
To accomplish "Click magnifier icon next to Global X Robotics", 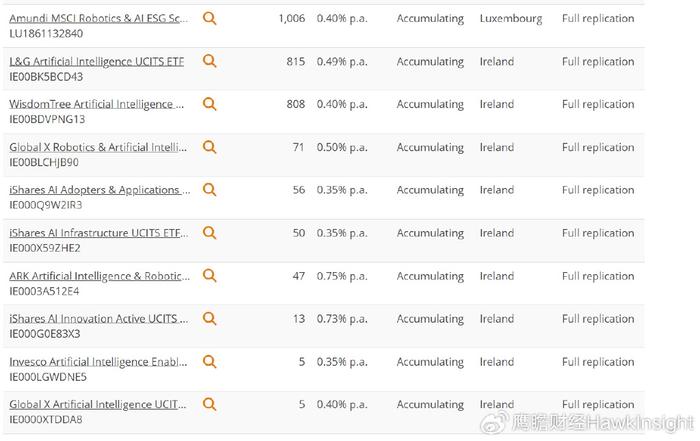I will (209, 147).
